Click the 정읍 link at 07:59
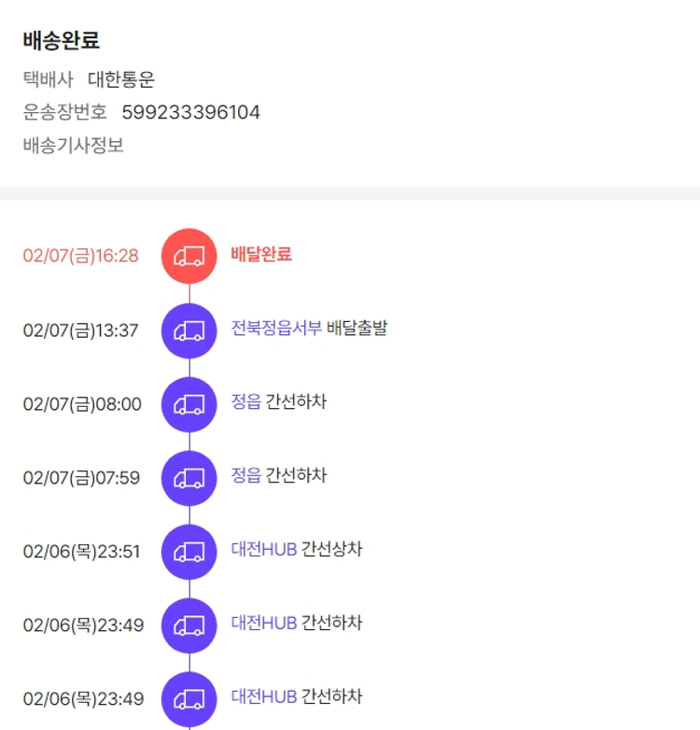 [245, 475]
